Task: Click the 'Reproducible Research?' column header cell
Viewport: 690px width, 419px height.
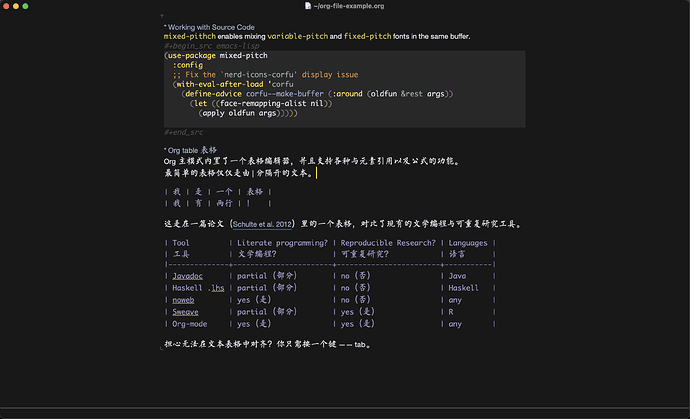Action: pyautogui.click(x=388, y=243)
